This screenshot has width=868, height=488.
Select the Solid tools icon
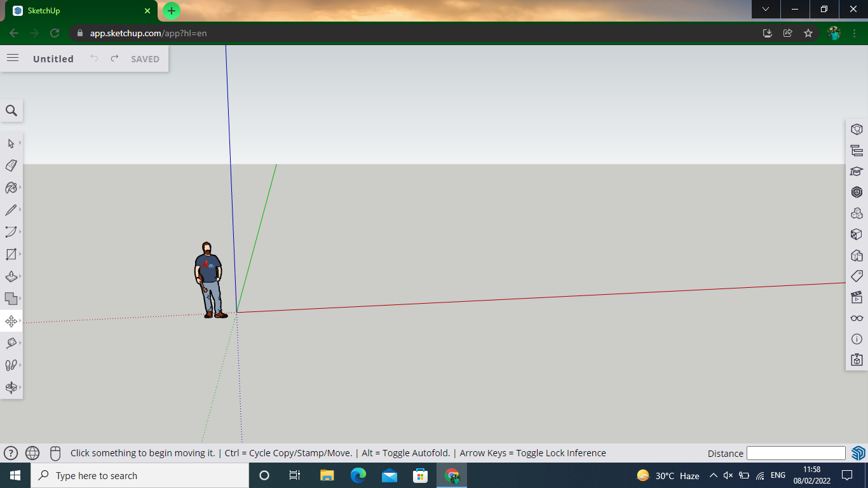pos(11,299)
